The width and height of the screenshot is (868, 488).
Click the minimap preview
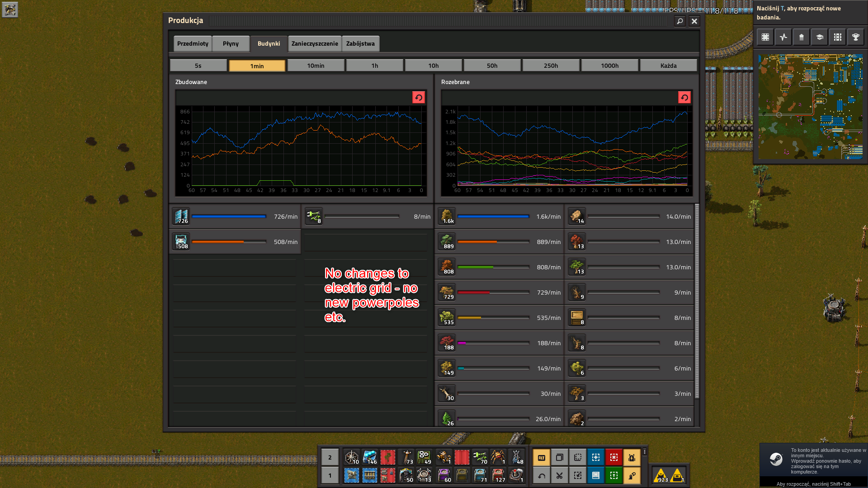[x=811, y=107]
